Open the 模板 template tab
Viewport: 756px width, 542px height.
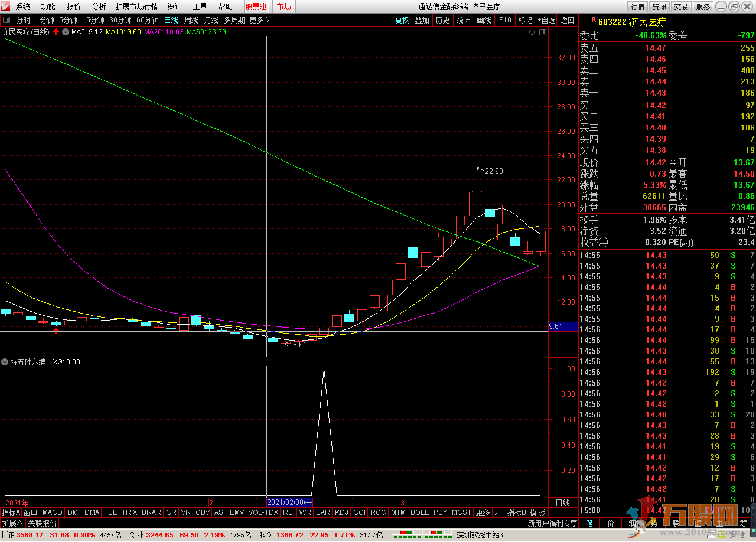click(x=537, y=512)
